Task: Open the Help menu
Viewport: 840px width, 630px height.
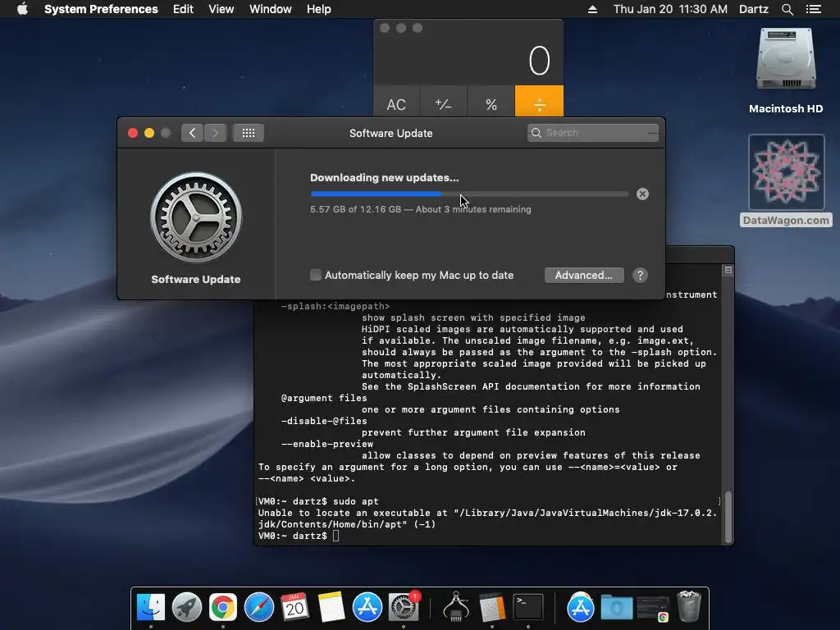Action: [319, 9]
